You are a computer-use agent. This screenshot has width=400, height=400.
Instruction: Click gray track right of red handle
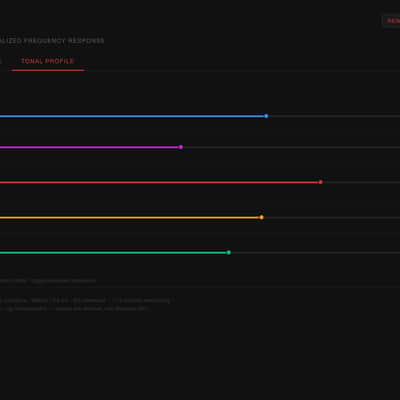[x=361, y=182]
